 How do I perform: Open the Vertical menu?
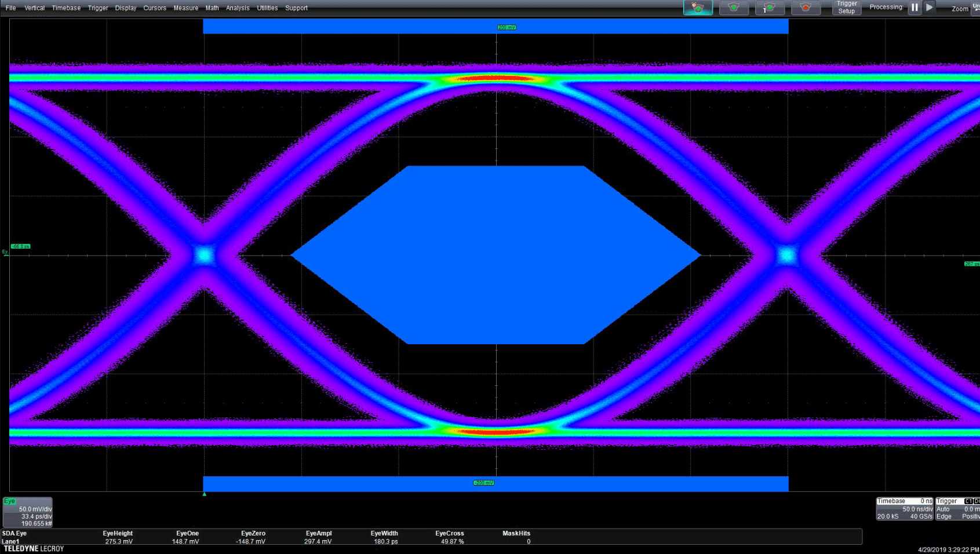(35, 8)
